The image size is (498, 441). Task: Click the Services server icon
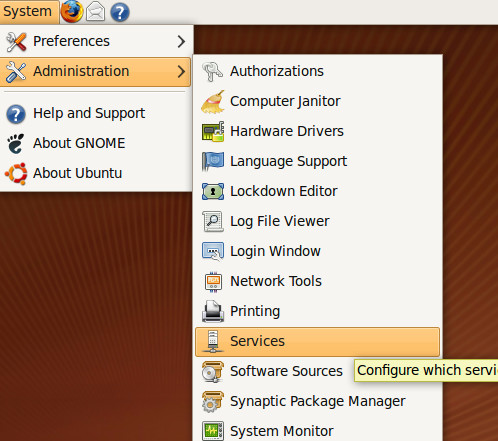[x=213, y=342]
